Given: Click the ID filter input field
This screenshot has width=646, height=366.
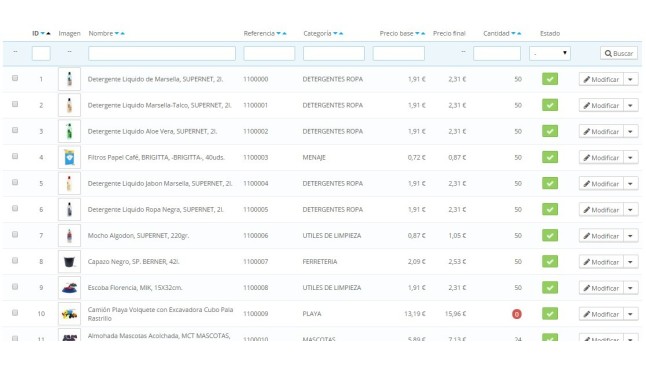Looking at the screenshot, I should [41, 53].
